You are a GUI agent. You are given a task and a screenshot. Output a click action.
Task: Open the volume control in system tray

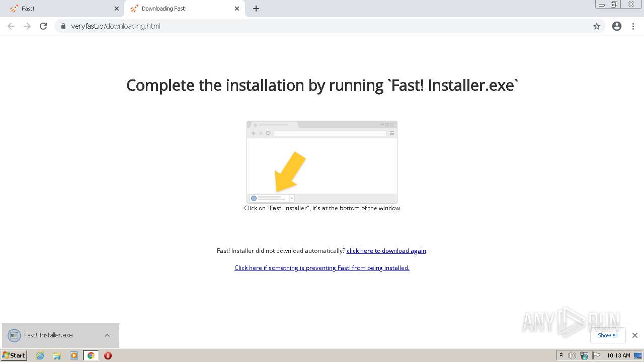coord(572,355)
